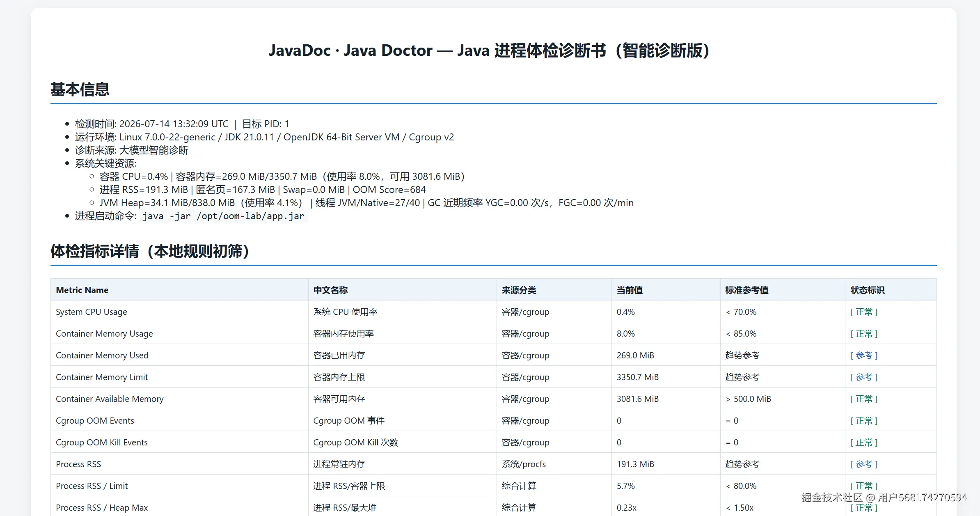Click the 运行环境 Linux 7.0.0-22-generic line
The height and width of the screenshot is (516, 980).
[264, 137]
